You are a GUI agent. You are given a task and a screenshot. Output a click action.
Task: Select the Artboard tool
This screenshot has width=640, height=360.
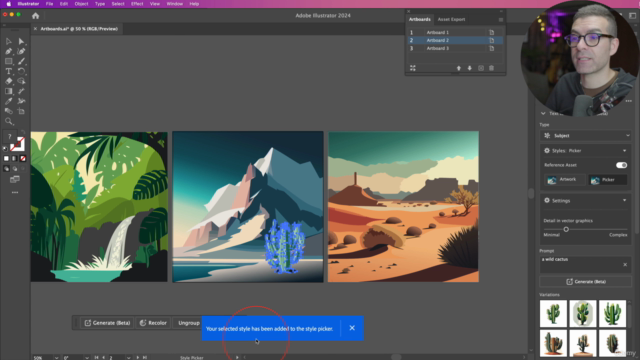(21, 111)
